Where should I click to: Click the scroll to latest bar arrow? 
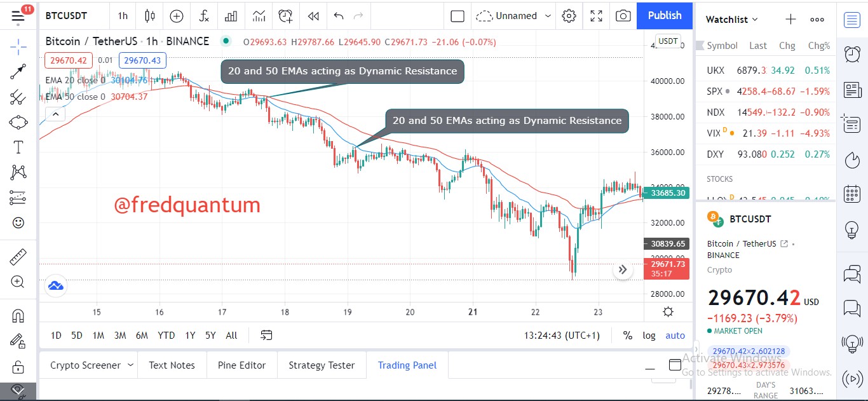tap(623, 269)
